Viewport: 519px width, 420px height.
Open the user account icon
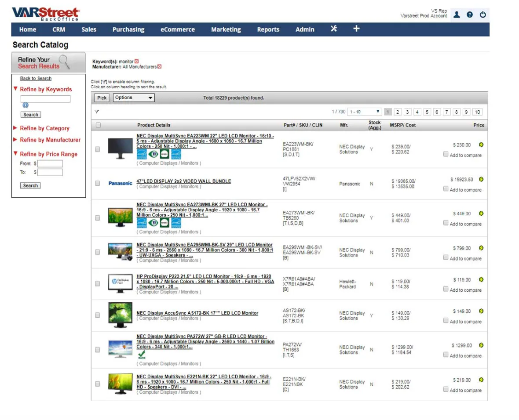[x=457, y=14]
